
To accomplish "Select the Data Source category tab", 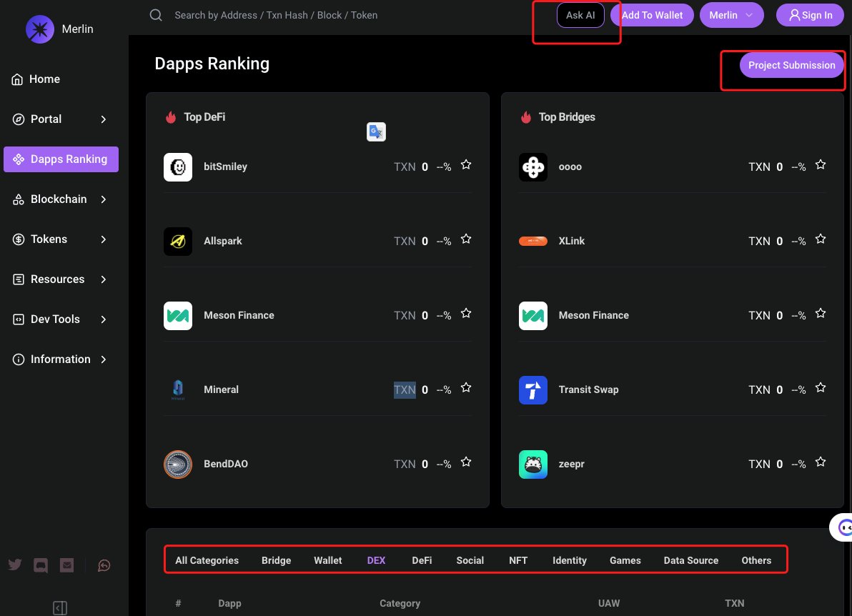I will 690,560.
